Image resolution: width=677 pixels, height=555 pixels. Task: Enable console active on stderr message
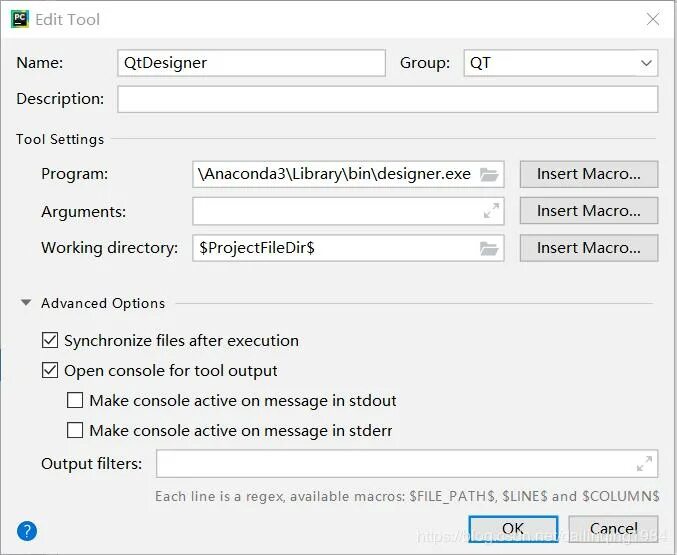[75, 431]
